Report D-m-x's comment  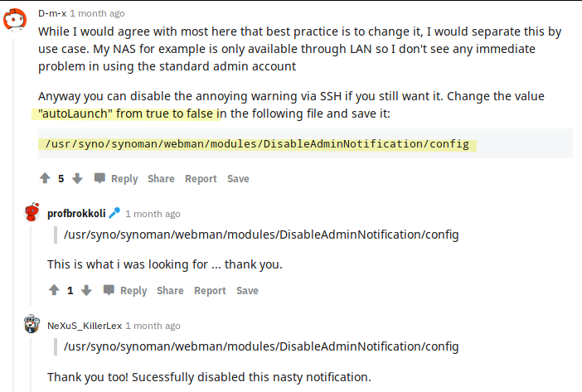pyautogui.click(x=201, y=179)
